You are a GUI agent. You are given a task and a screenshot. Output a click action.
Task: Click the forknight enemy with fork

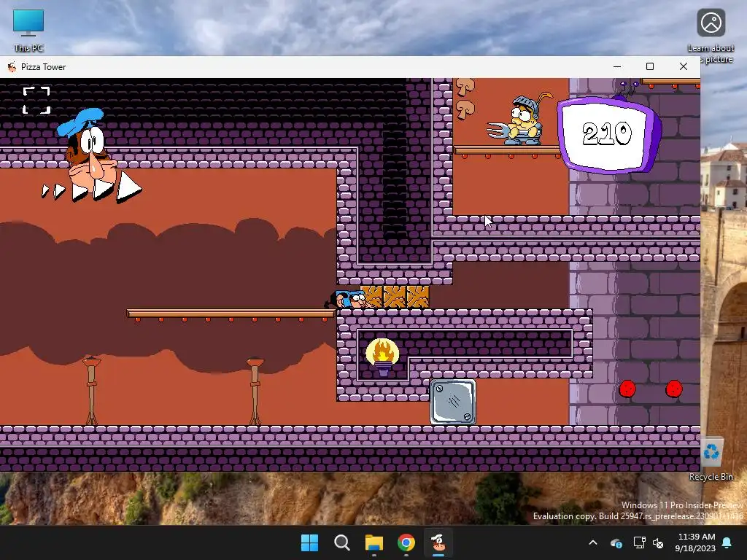521,120
